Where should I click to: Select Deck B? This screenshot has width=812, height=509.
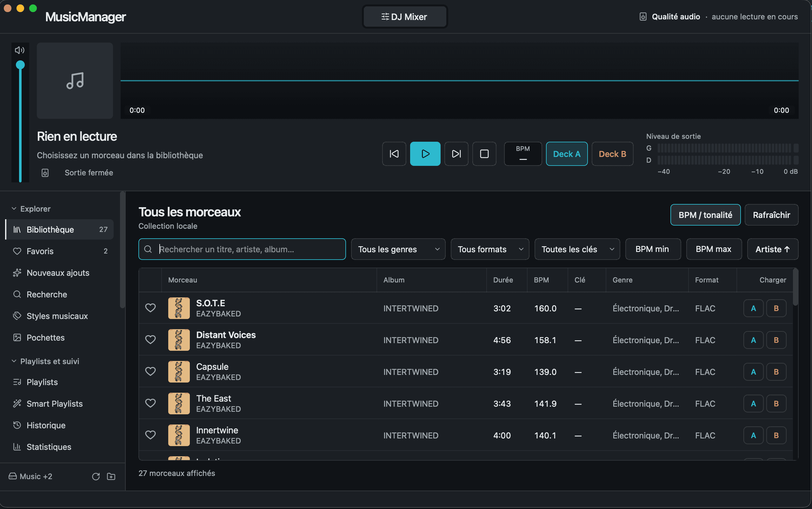point(612,154)
